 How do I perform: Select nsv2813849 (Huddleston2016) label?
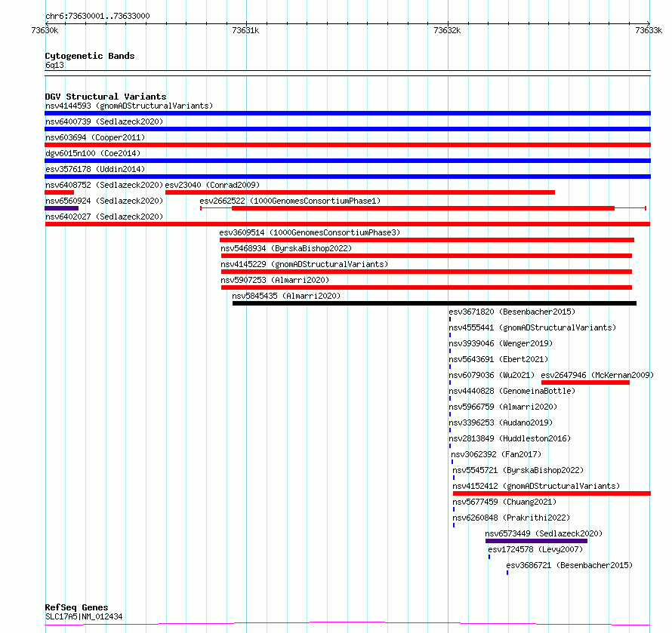(x=510, y=438)
